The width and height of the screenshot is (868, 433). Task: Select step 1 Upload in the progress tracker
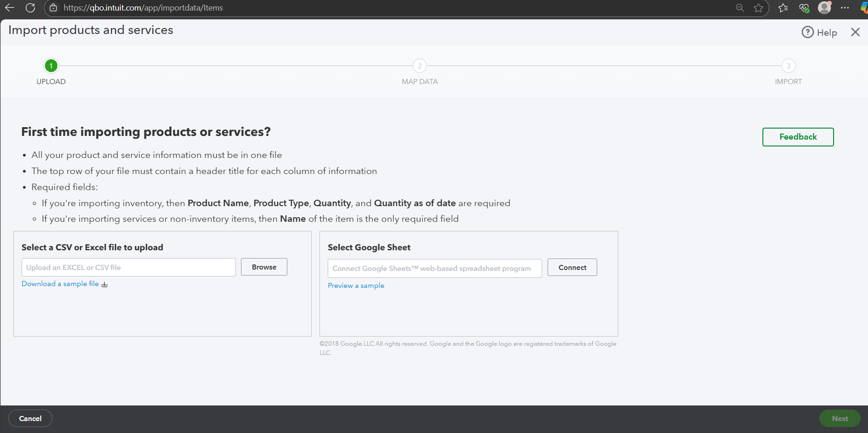point(51,66)
